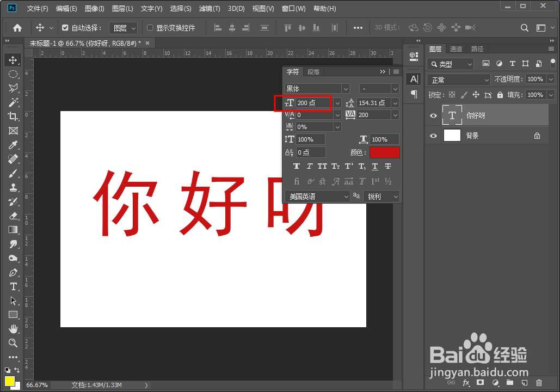Viewport: 560px width, 392px height.
Task: Open the 美国英语 language dropdown
Action: (x=317, y=197)
